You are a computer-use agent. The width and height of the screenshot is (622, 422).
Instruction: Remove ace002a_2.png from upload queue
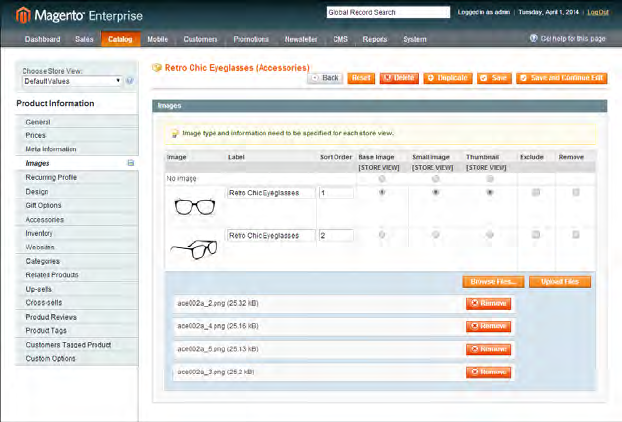pyautogui.click(x=488, y=304)
